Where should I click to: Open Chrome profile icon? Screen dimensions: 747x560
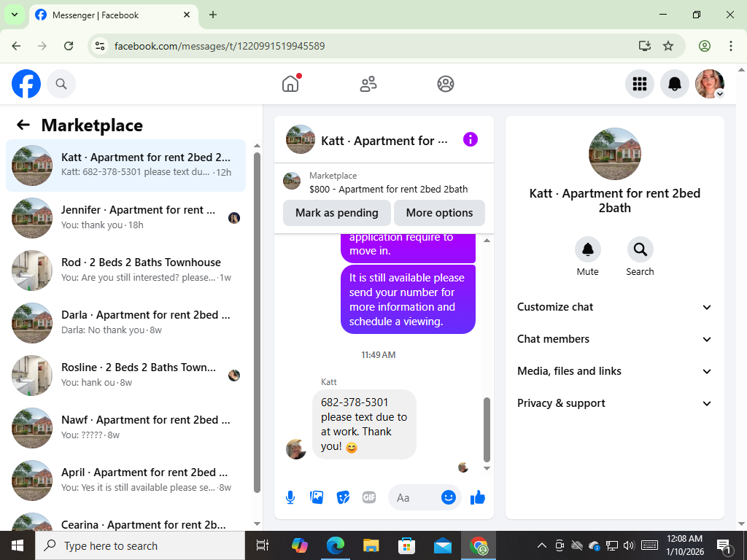pyautogui.click(x=704, y=46)
